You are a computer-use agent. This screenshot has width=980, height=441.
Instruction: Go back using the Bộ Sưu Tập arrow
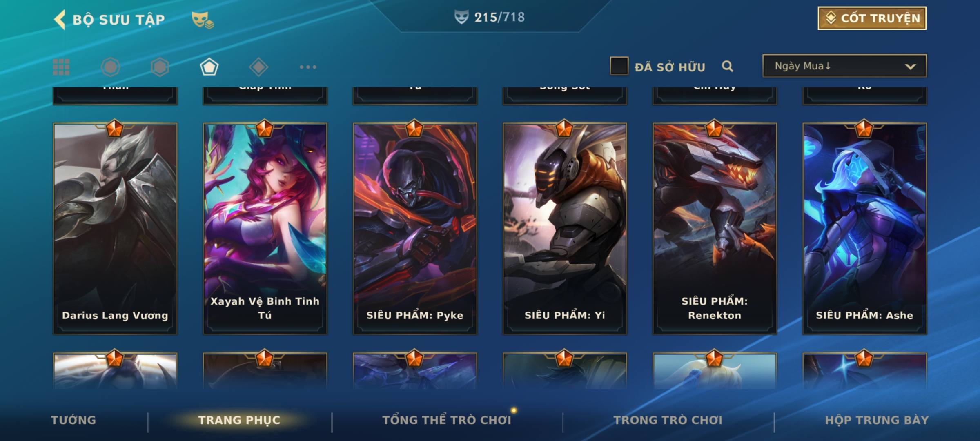(x=60, y=20)
